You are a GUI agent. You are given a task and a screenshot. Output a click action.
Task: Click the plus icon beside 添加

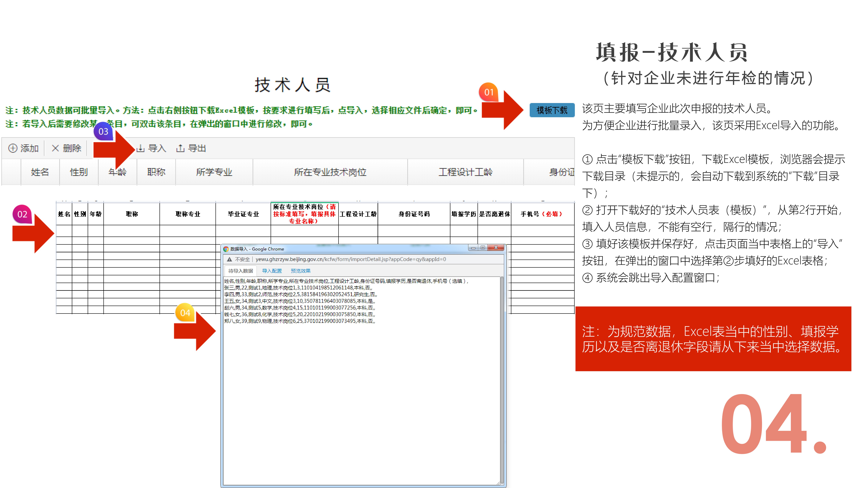pos(13,148)
